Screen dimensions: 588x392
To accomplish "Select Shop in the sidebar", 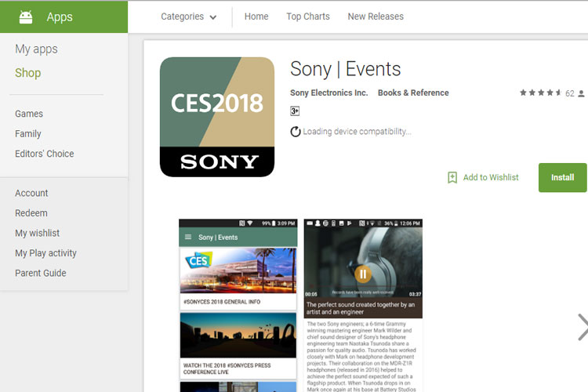I will click(x=27, y=73).
